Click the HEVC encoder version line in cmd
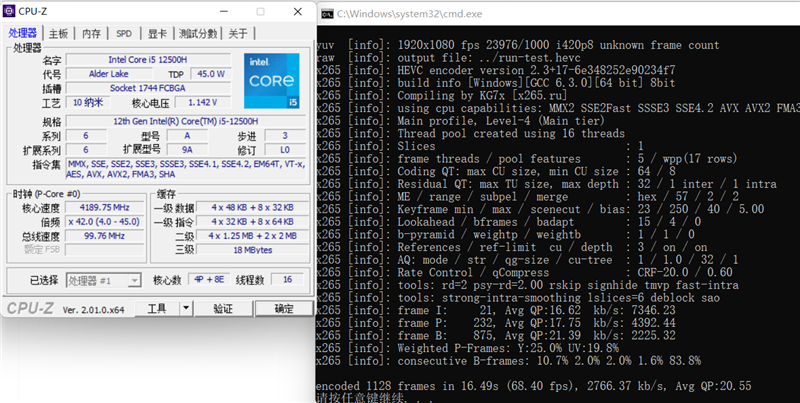Screen dimensions: 800x403 pyautogui.click(x=496, y=70)
